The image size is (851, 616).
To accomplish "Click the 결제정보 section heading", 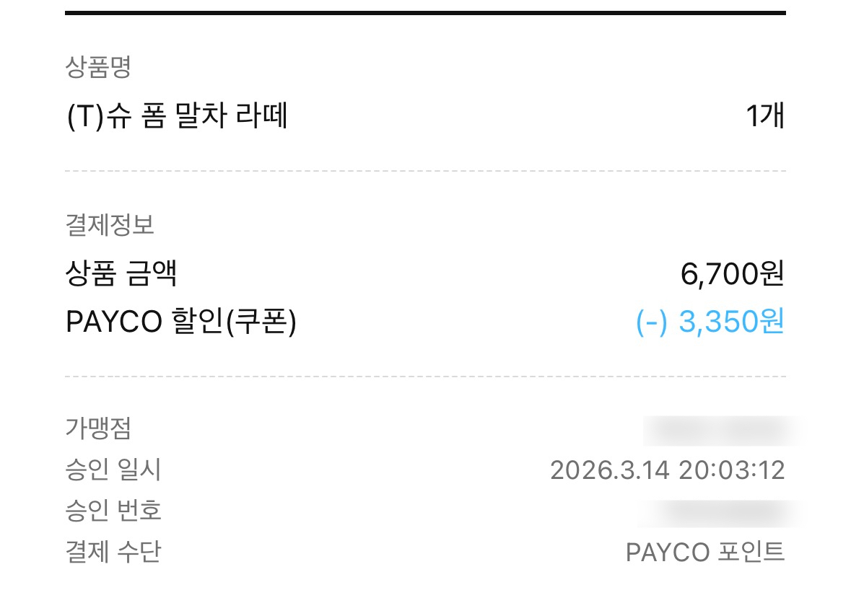I will (110, 225).
